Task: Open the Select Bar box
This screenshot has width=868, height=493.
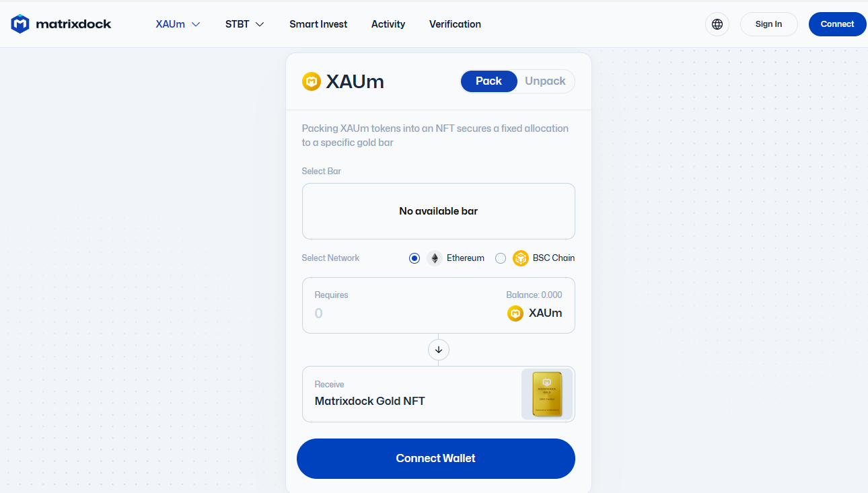Action: coord(439,211)
